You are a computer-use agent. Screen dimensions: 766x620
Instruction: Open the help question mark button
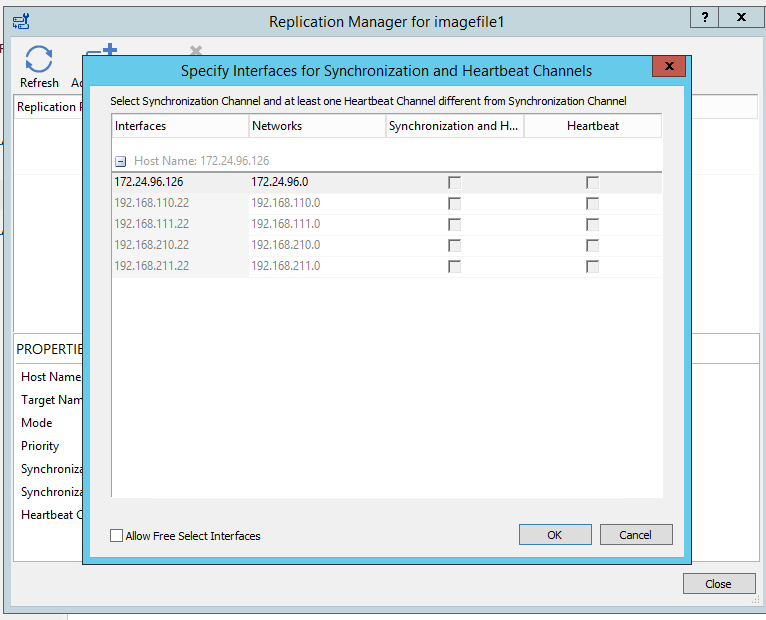pos(704,18)
